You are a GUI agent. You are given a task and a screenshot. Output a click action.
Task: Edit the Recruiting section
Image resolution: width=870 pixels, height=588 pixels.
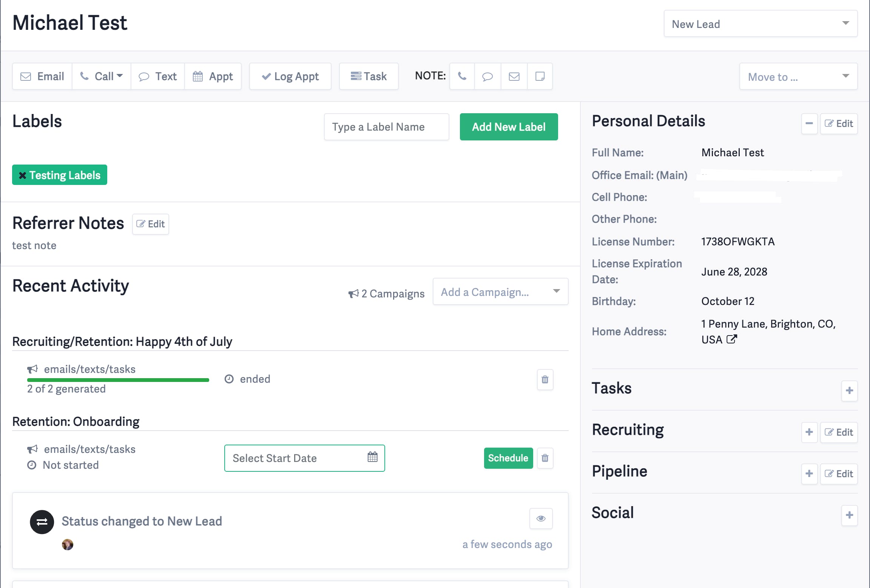(x=839, y=432)
